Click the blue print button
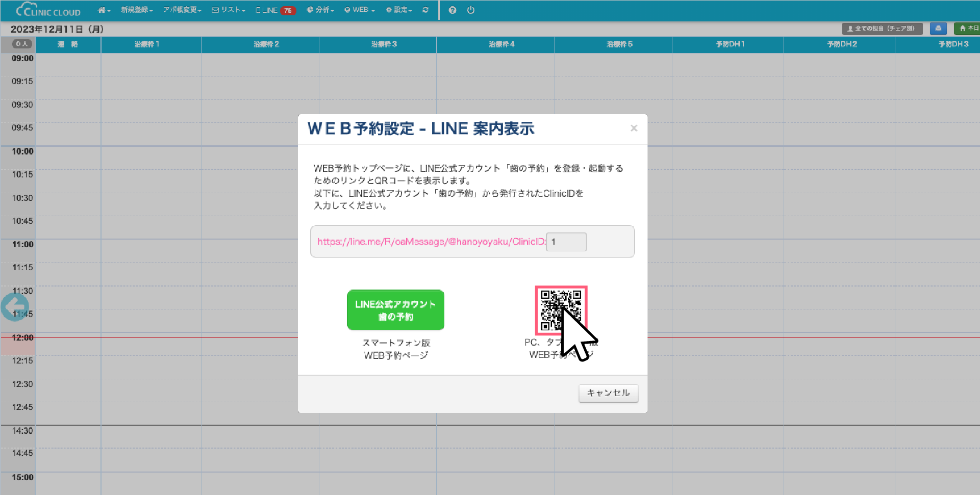 (x=938, y=29)
